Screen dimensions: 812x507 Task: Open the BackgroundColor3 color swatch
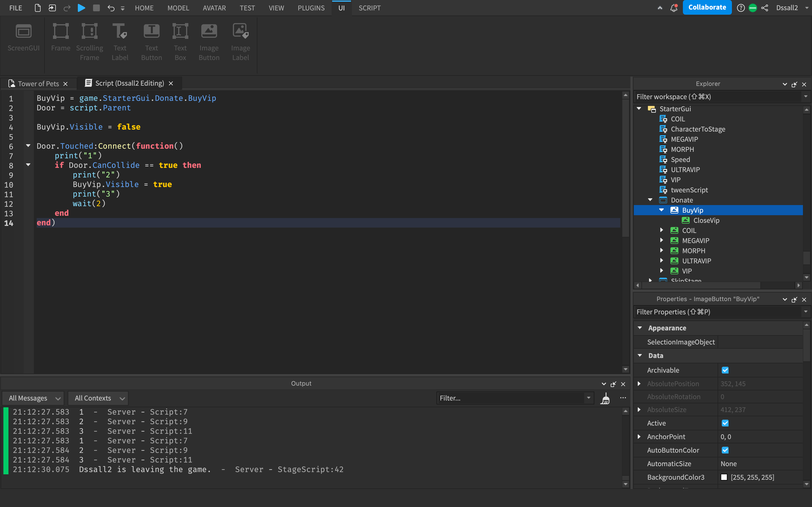click(724, 477)
